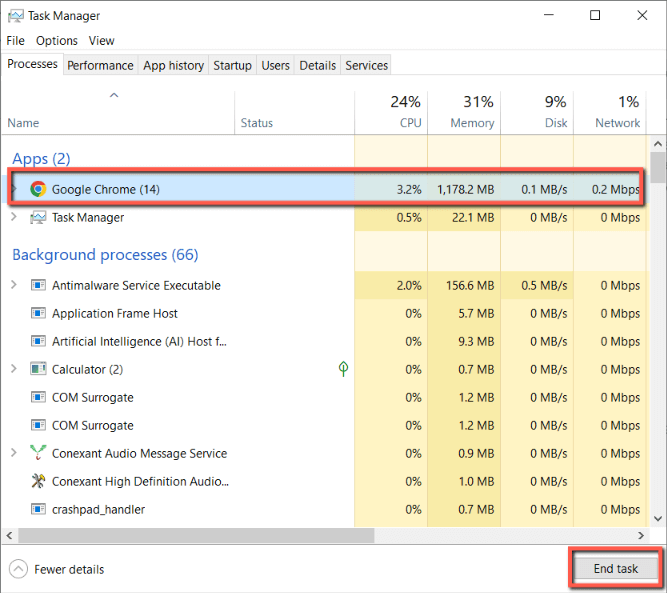Click the 1,178.2 MB memory value
Image resolution: width=667 pixels, height=593 pixels.
pyautogui.click(x=466, y=189)
